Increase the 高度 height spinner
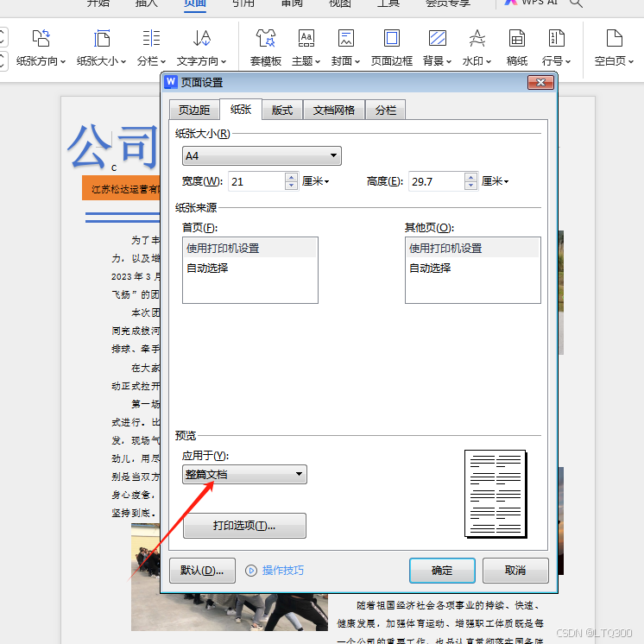 [x=470, y=177]
